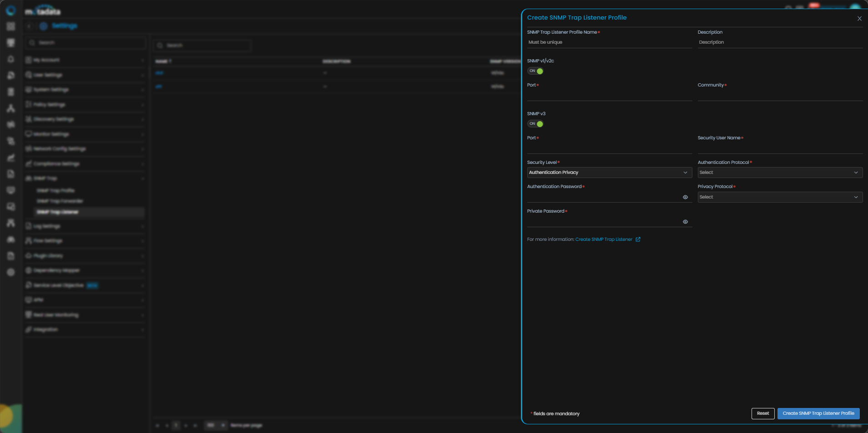Viewport: 868px width, 433px height.
Task: Disable the SNMP v3 toggle
Action: click(535, 124)
